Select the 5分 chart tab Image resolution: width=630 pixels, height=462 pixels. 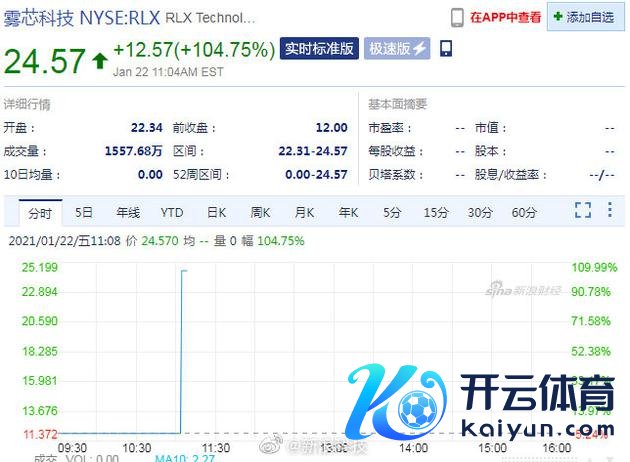pos(392,213)
